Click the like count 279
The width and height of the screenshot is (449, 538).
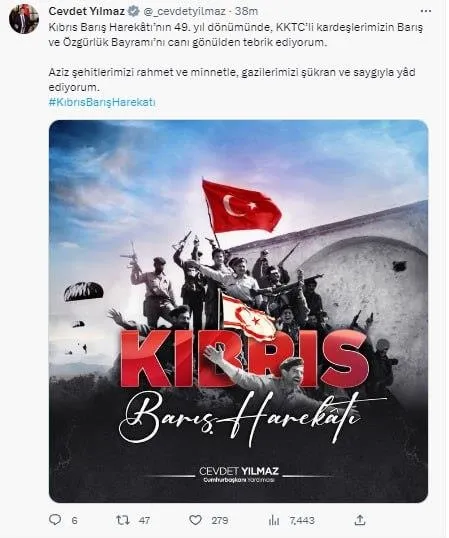click(220, 521)
